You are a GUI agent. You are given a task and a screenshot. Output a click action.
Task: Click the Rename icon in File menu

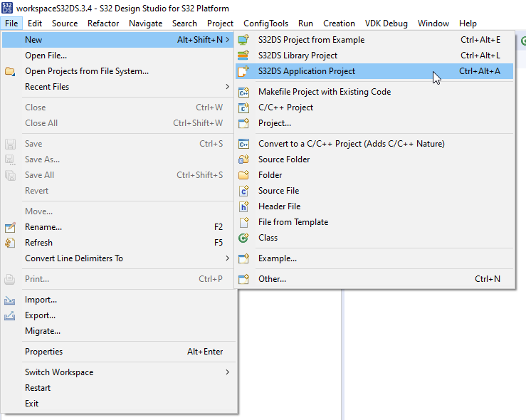tap(10, 227)
